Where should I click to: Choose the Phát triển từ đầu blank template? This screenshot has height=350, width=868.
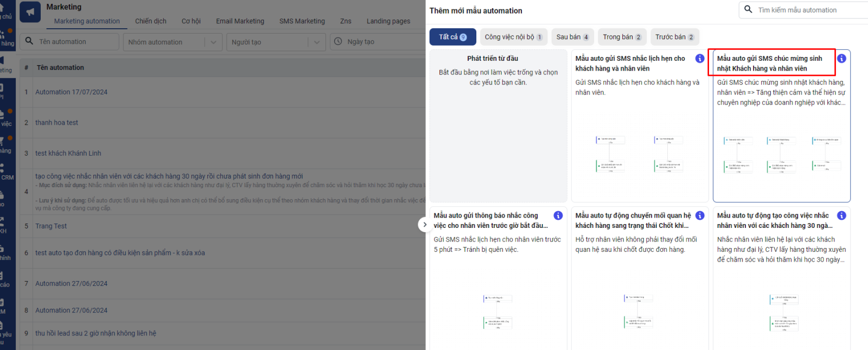498,125
